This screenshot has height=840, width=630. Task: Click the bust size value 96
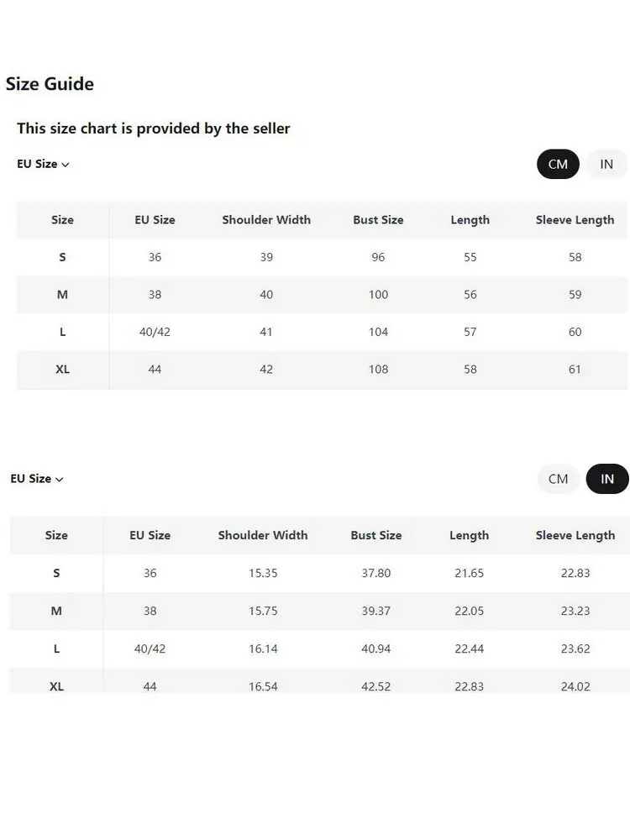(378, 257)
